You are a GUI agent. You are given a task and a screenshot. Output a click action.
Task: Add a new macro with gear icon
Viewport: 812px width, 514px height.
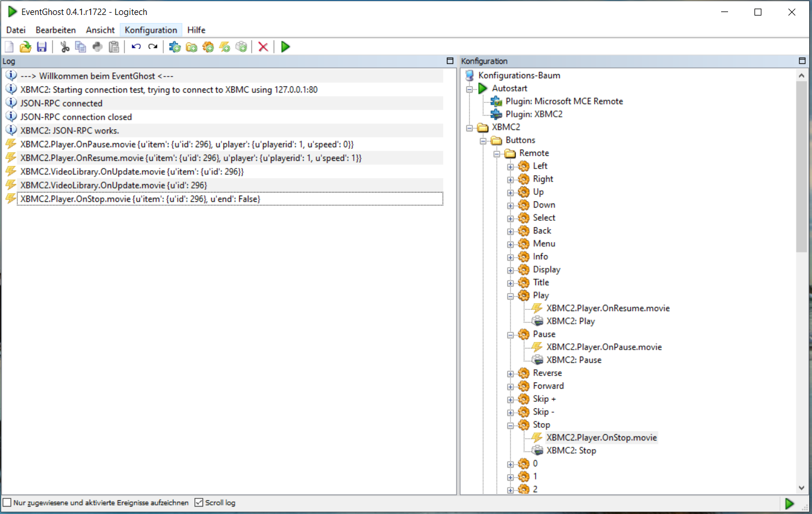[208, 47]
